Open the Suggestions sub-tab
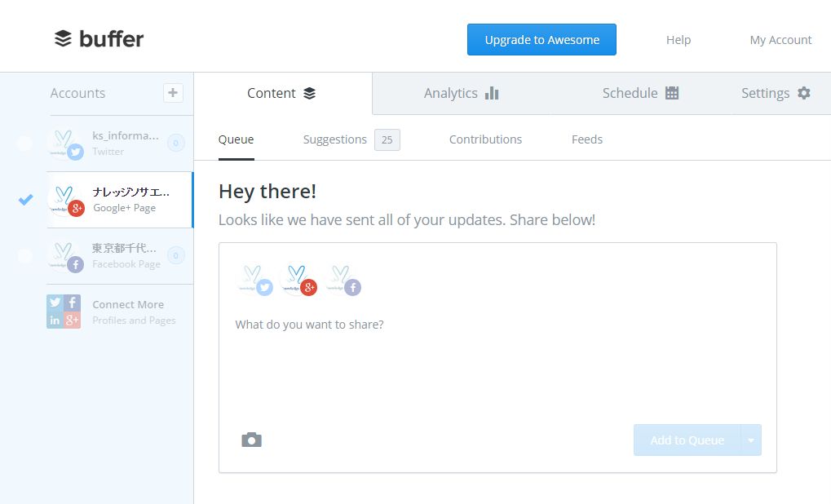 pos(335,139)
